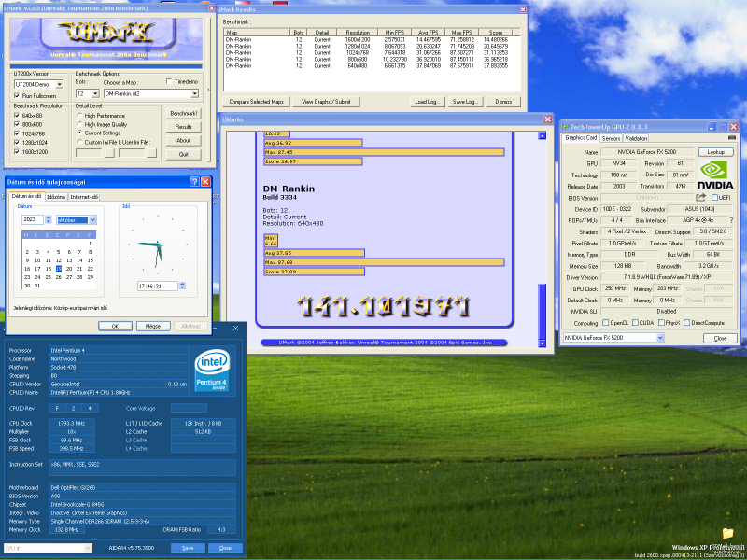Screen dimensions: 747x560
Task: Toggle the PhysX computing checkbox
Action: 661,323
